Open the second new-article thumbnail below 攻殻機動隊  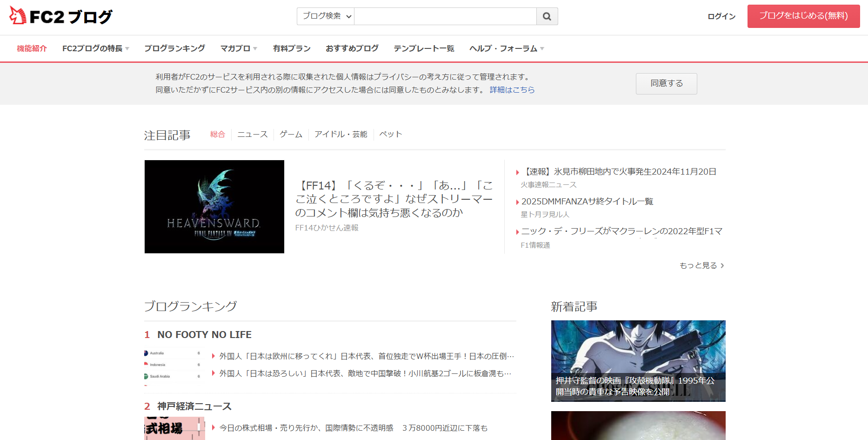tap(638, 426)
